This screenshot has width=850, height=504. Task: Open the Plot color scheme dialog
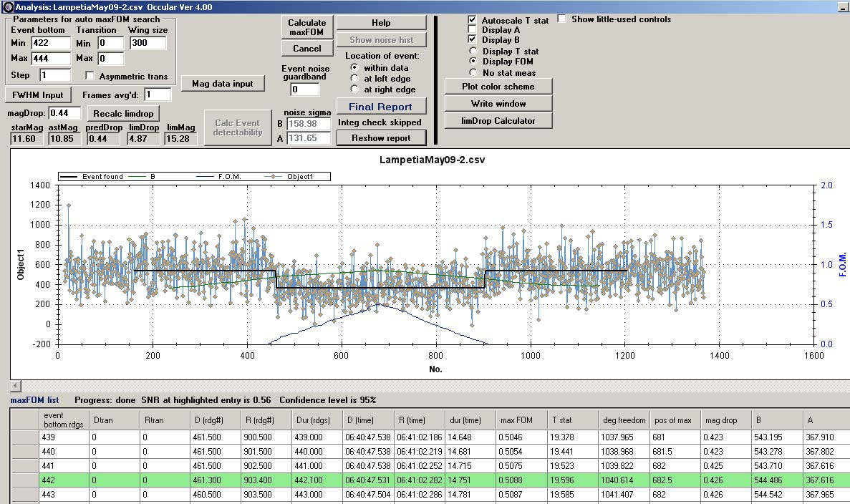coord(498,86)
